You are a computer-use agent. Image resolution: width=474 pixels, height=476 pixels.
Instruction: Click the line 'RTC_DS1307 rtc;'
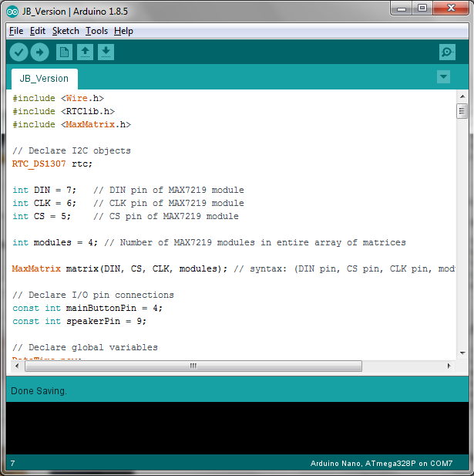click(x=52, y=164)
